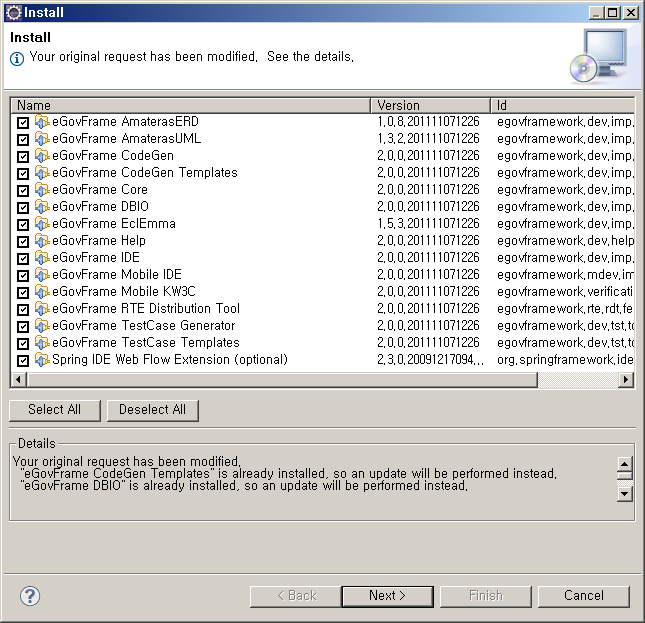
Task: Click the help question mark icon
Action: (30, 596)
